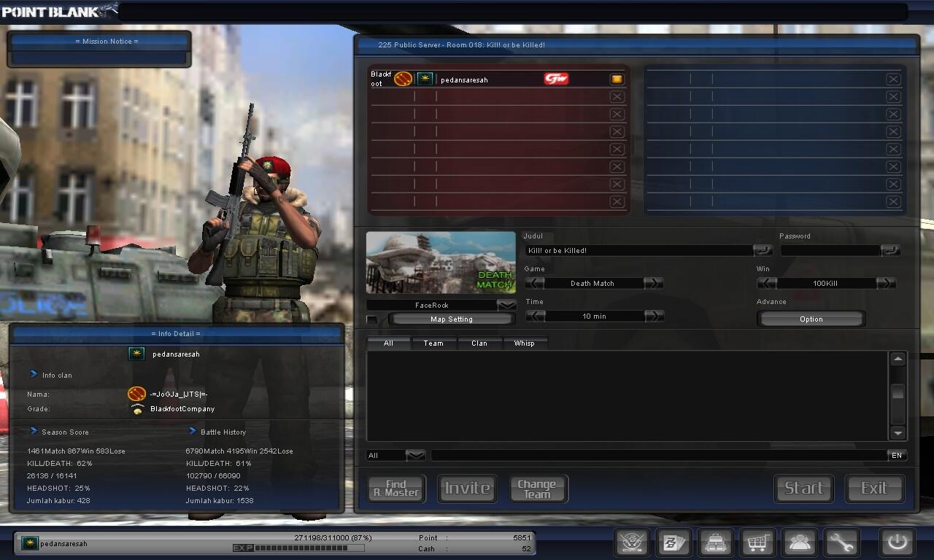Viewport: 934px width, 560px height.
Task: Decrease Win kills with left arrow
Action: point(767,283)
